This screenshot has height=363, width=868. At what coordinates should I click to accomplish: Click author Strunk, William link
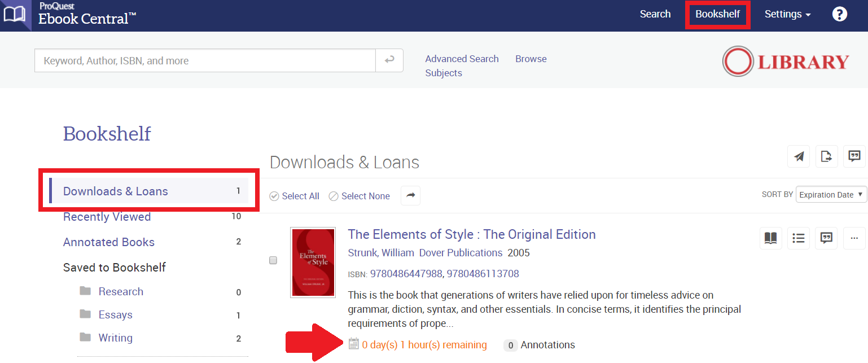click(381, 252)
